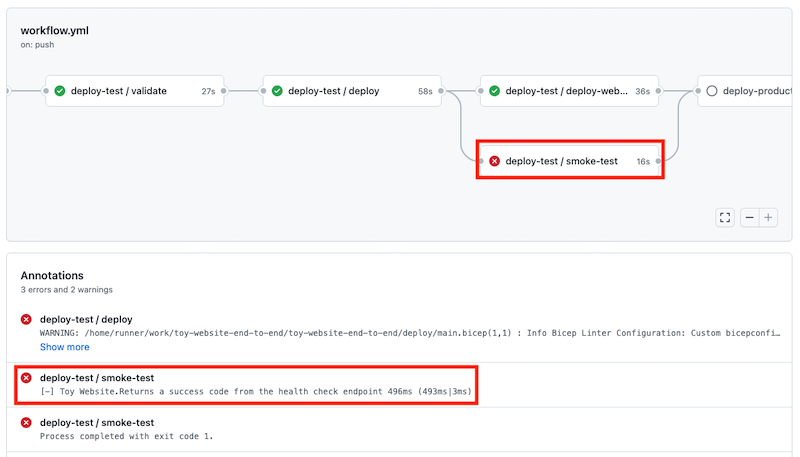Click green success icon on deploy job
The height and width of the screenshot is (457, 800).
point(277,91)
